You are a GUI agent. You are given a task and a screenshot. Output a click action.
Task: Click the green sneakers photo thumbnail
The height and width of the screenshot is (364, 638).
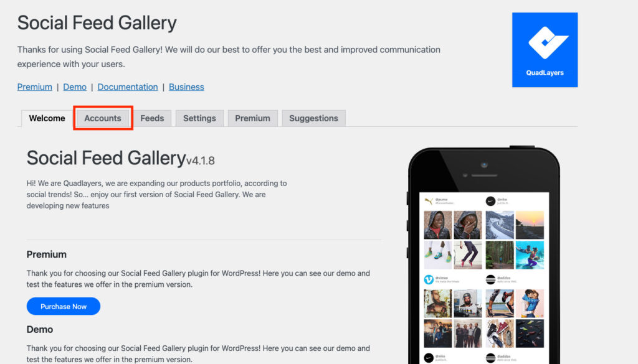point(438,254)
